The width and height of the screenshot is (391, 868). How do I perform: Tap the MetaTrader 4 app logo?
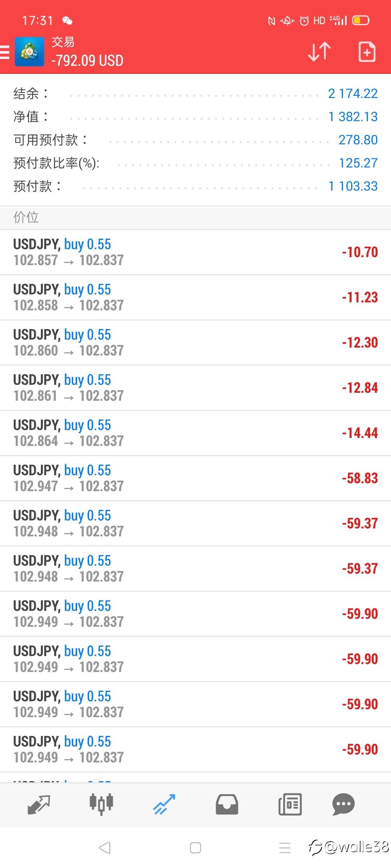click(x=30, y=52)
